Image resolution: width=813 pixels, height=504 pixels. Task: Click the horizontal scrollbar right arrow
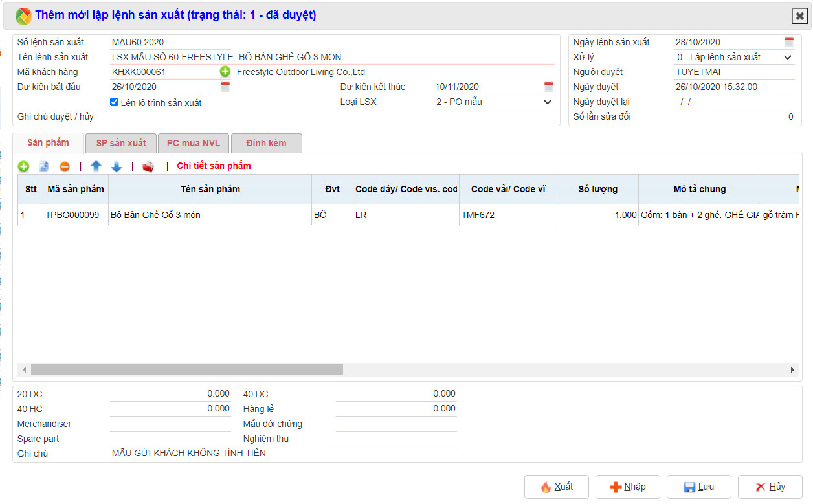[x=792, y=369]
